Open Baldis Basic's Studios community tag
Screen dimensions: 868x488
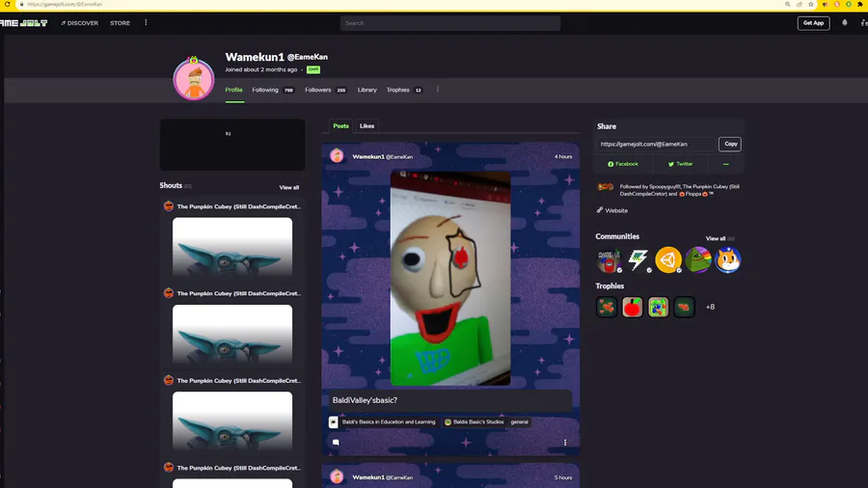pos(475,422)
